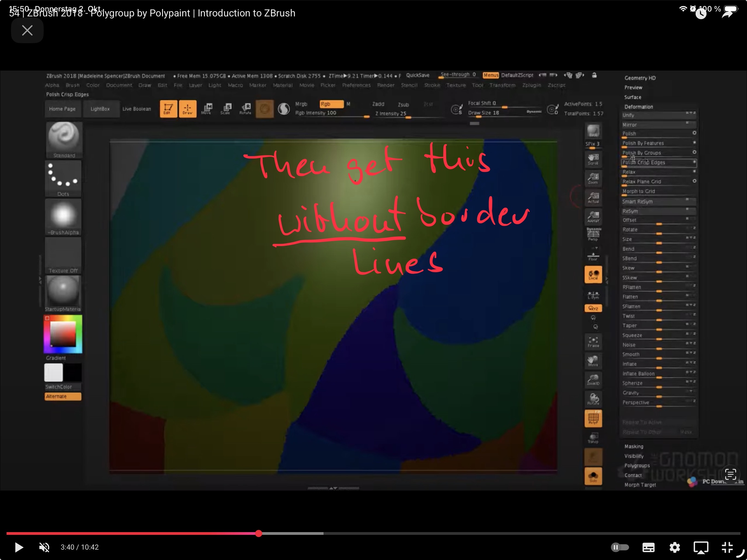Tap the Watch Later clock icon
Viewport: 747px width, 560px height.
701,13
